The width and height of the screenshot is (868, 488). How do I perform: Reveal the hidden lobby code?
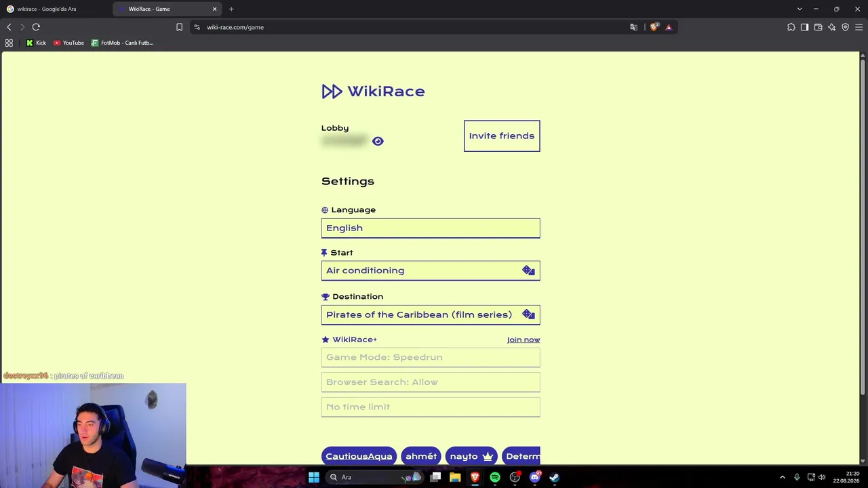pyautogui.click(x=378, y=141)
